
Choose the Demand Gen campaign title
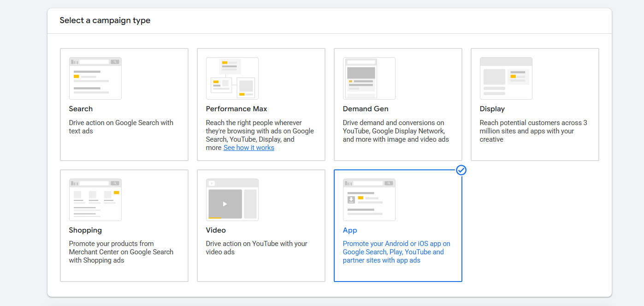pyautogui.click(x=365, y=109)
